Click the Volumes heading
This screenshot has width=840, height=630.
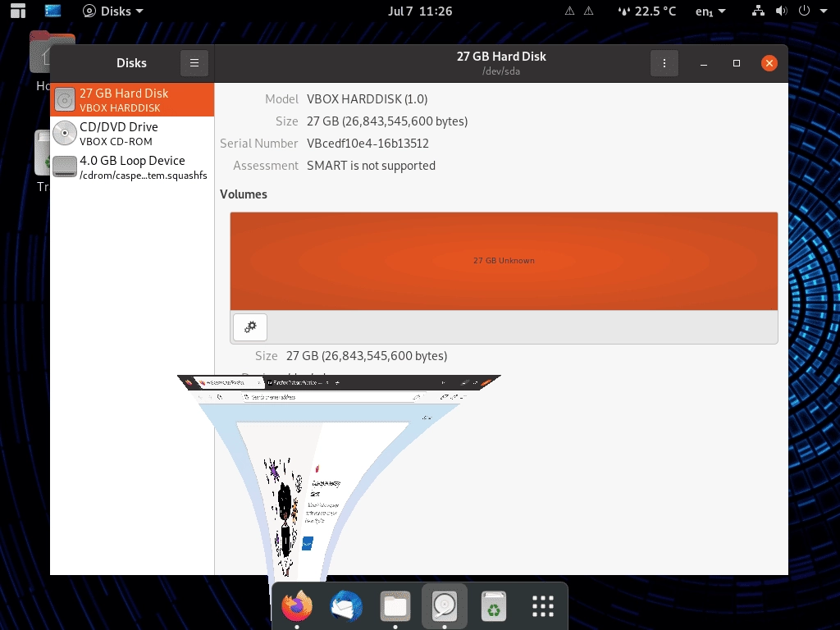[243, 194]
